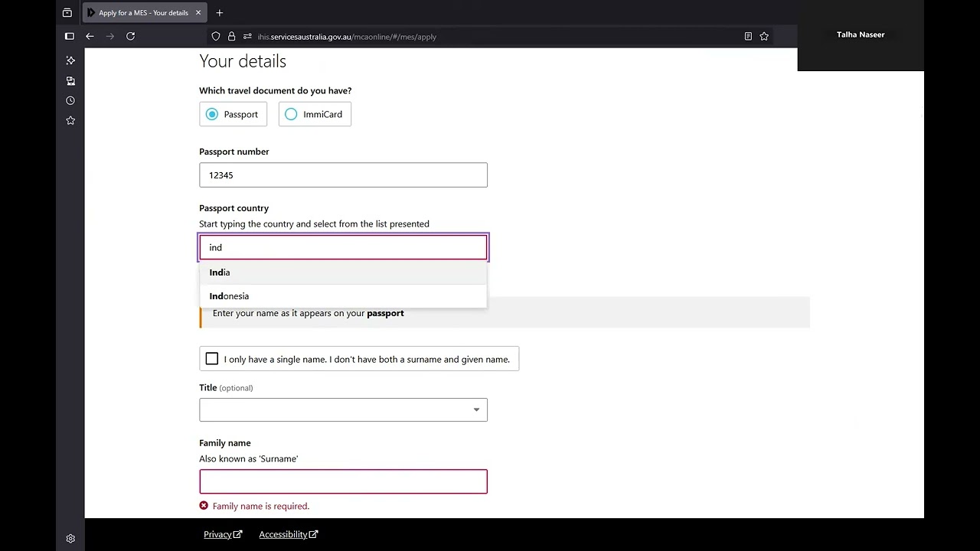Viewport: 980px width, 551px height.
Task: Select the 'Apply for a MES' browser tab
Action: (x=143, y=13)
